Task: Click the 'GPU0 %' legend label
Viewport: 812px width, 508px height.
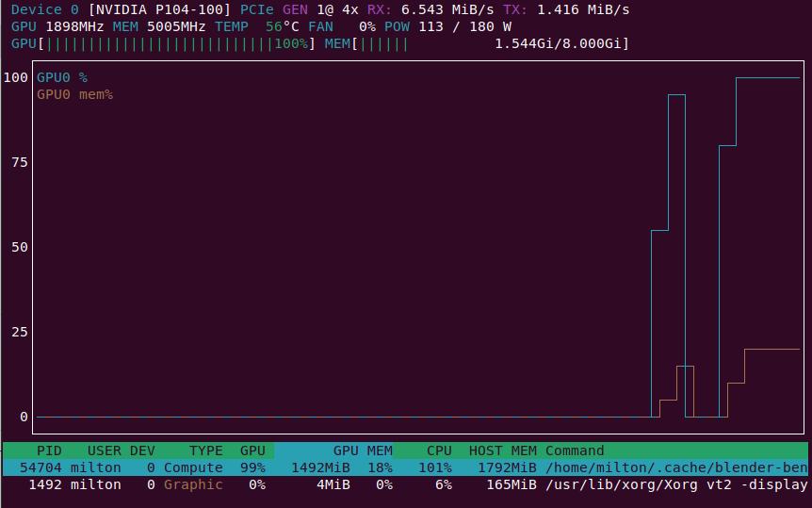Action: (x=62, y=77)
